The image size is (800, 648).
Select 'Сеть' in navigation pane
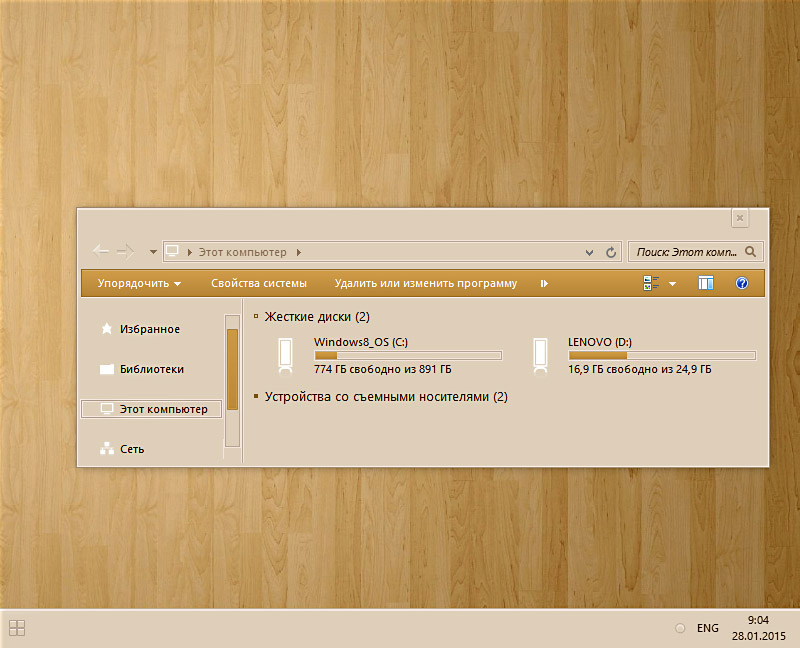tap(132, 449)
